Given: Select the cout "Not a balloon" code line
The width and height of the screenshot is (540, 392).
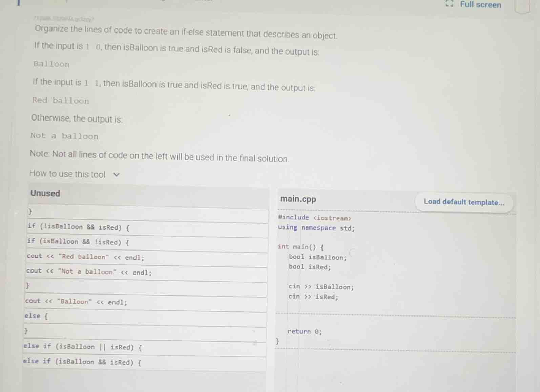Looking at the screenshot, I should (x=146, y=272).
